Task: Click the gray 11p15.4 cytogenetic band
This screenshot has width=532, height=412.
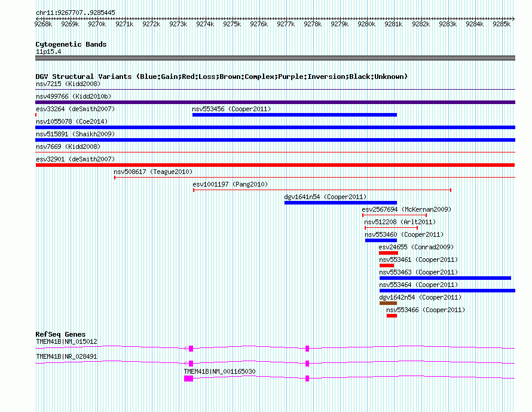Action: 275,58
